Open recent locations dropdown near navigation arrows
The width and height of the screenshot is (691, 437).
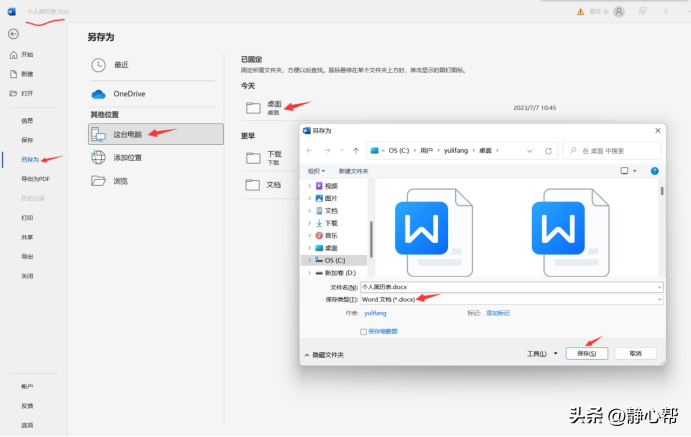(x=342, y=151)
